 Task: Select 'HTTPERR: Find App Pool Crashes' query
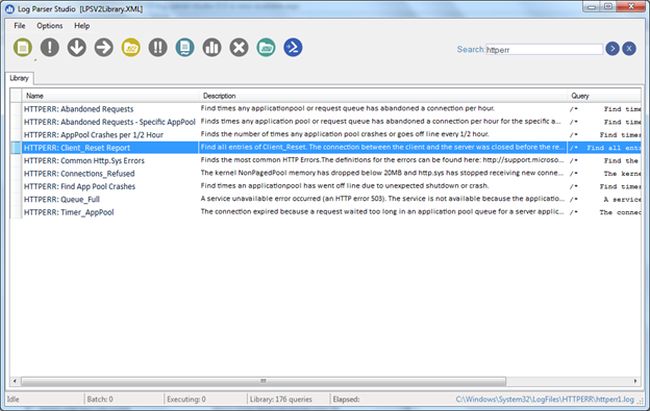80,186
